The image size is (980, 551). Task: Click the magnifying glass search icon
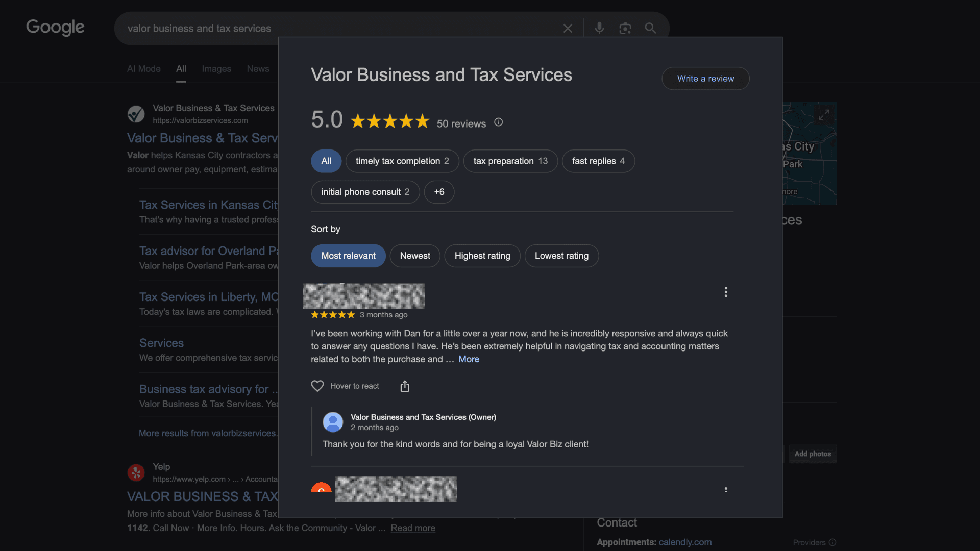click(650, 29)
